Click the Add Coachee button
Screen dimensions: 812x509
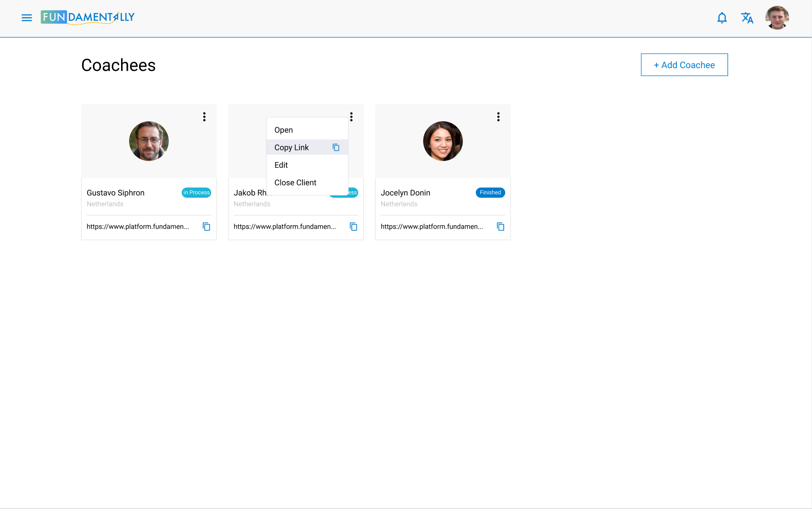click(x=684, y=65)
